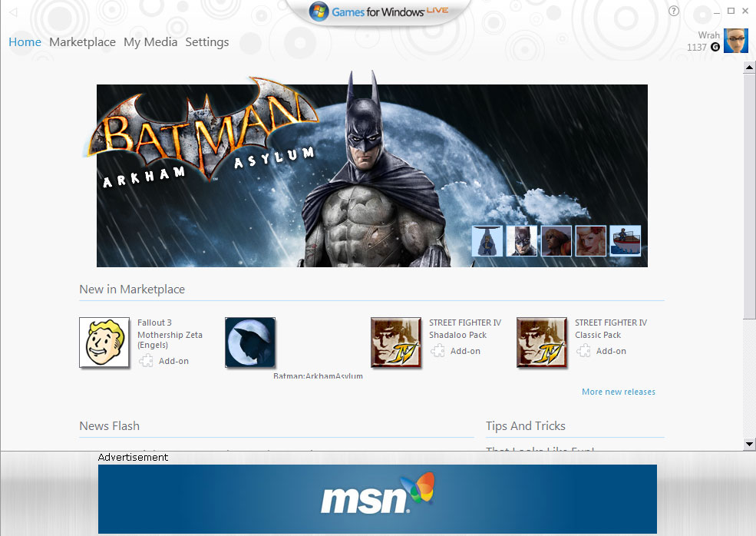This screenshot has width=756, height=536.
Task: Click the Wrah gamertag
Action: pos(708,35)
